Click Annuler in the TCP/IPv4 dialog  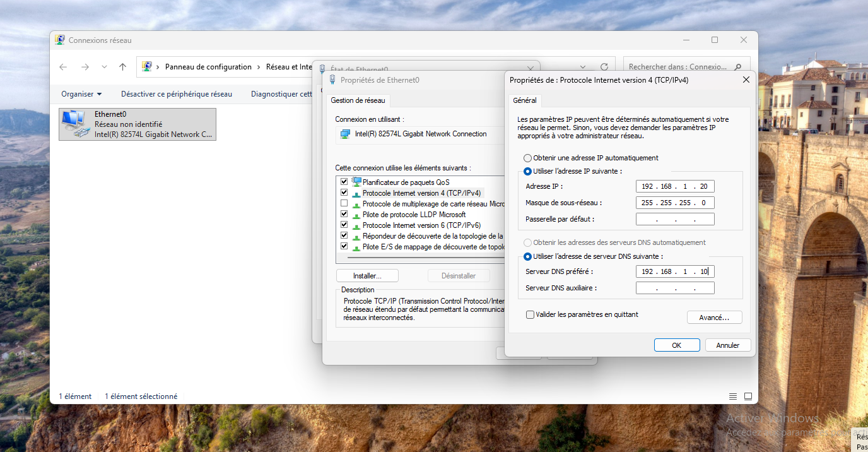pos(728,345)
